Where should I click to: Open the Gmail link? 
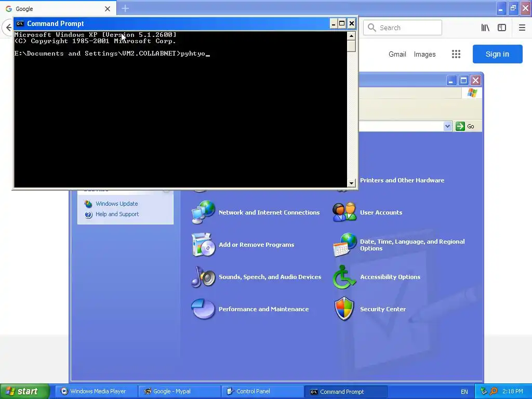397,54
